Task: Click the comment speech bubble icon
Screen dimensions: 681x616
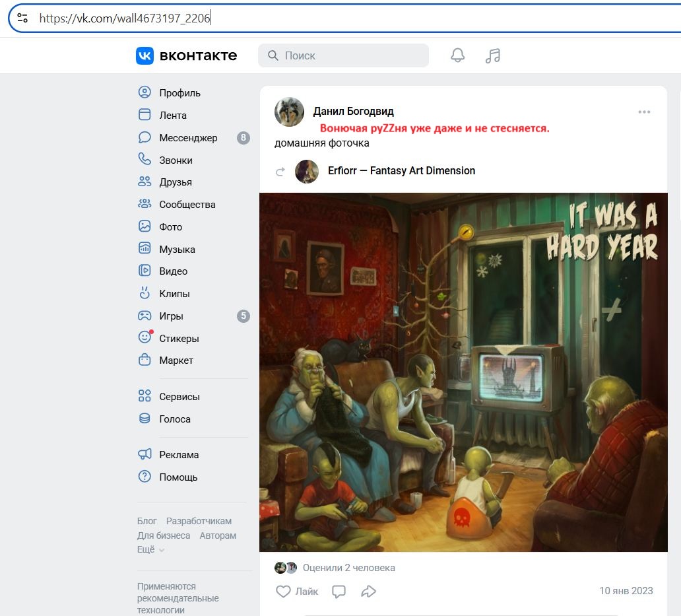Action: [339, 591]
